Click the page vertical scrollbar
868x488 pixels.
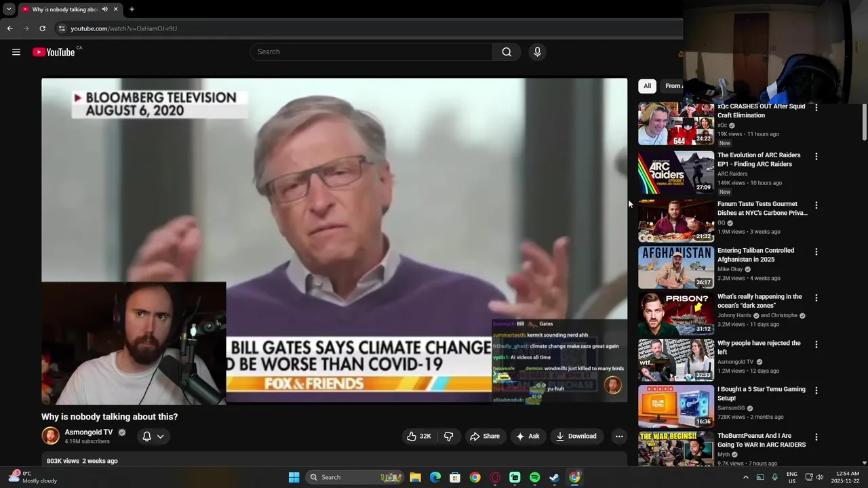[x=864, y=121]
